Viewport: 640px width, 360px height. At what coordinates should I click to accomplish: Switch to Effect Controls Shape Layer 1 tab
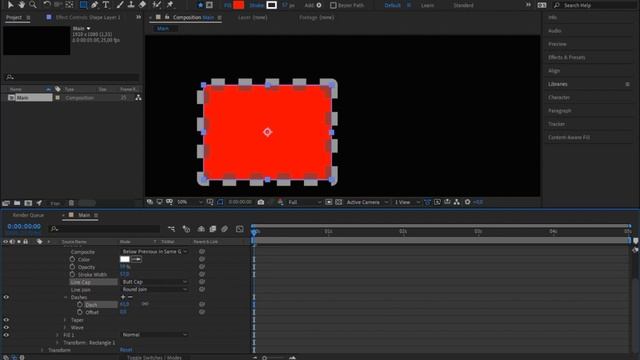[x=88, y=18]
